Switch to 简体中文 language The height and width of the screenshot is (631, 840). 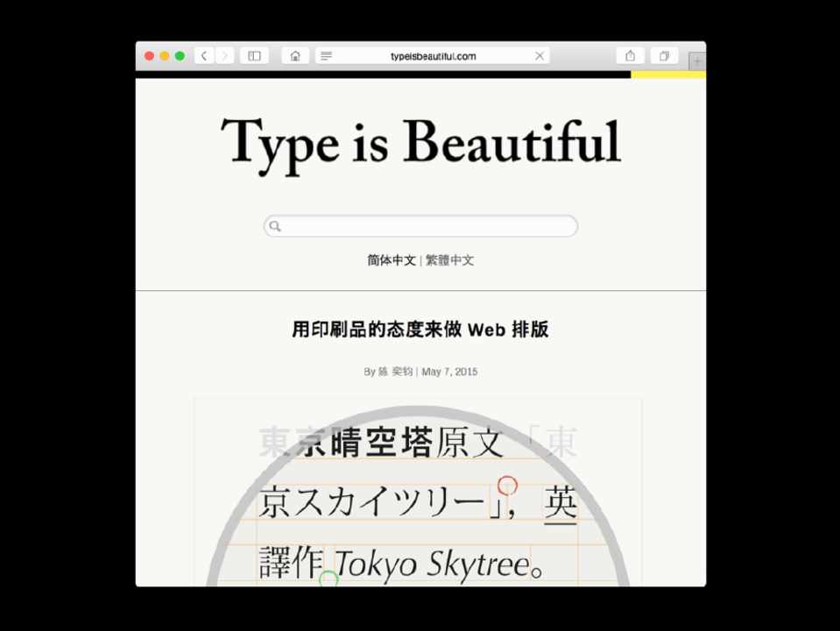[392, 260]
